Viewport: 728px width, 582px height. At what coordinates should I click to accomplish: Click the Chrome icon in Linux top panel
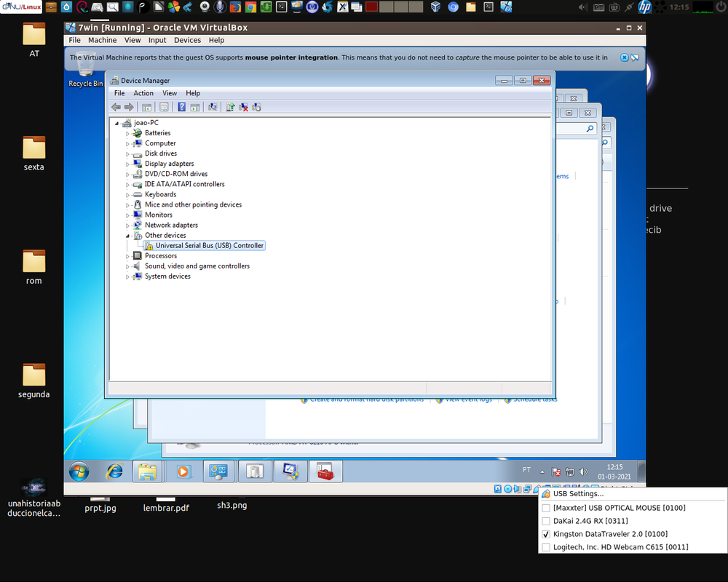(x=250, y=7)
